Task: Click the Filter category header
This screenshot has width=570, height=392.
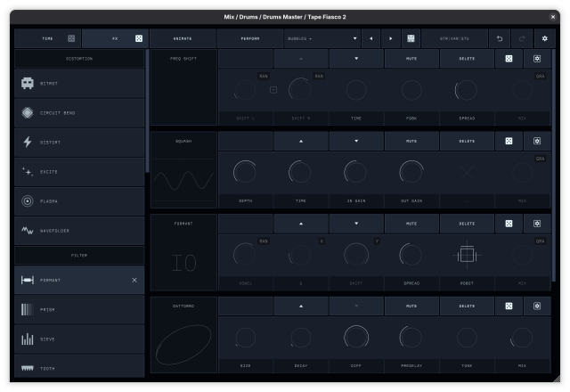Action: [79, 256]
